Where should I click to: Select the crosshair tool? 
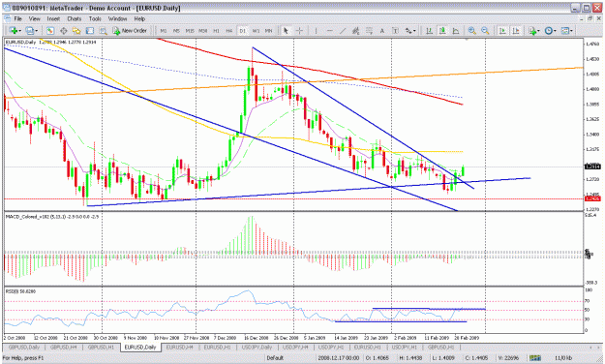(299, 30)
